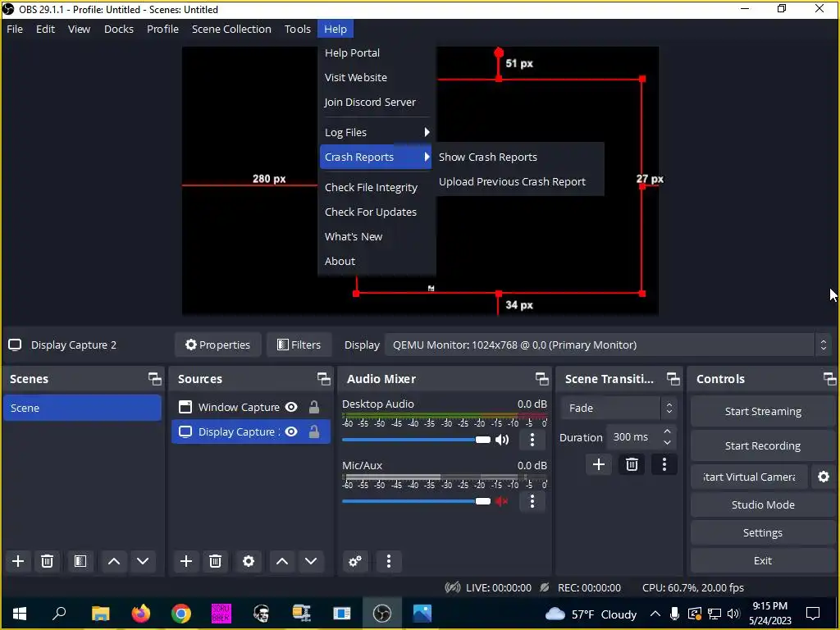Screen dimensions: 840x630
Task: Add a new scene with plus icon
Action: click(18, 561)
